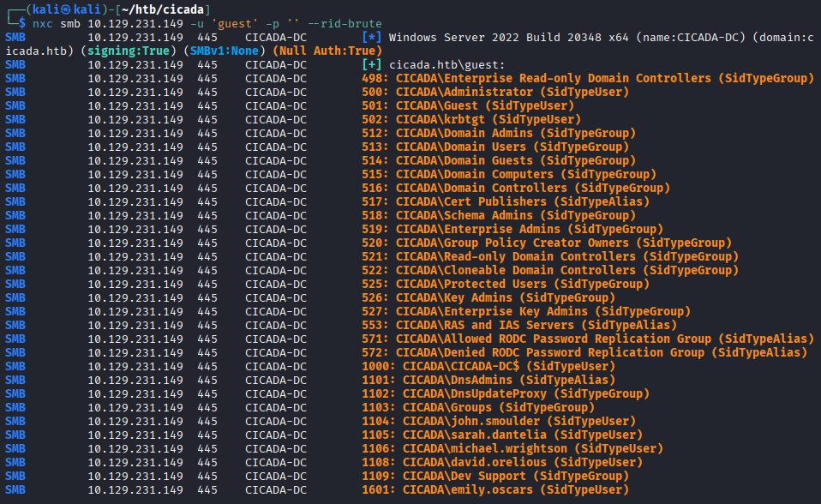Screen dimensions: 821x504
Task: Select the emily.oscars user entry
Action: pos(515,490)
